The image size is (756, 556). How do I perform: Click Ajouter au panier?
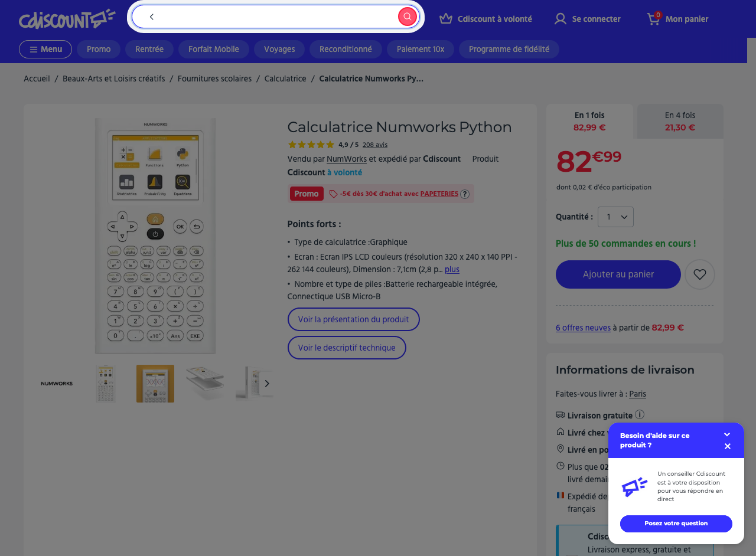pos(618,274)
